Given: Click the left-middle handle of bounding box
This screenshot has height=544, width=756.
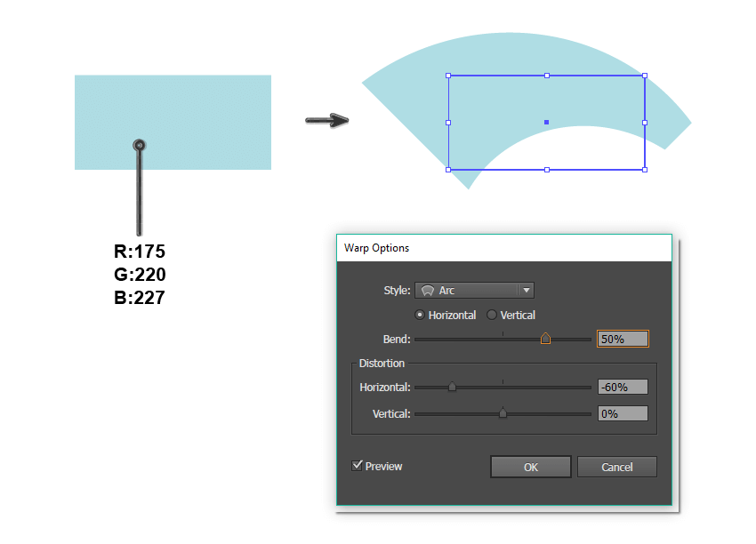Looking at the screenshot, I should tap(448, 123).
